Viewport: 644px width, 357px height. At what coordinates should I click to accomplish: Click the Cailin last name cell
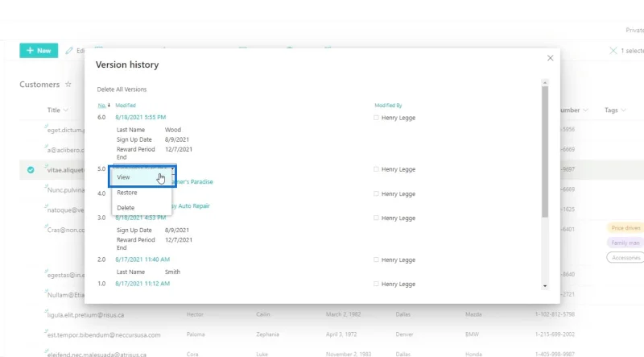pos(263,314)
